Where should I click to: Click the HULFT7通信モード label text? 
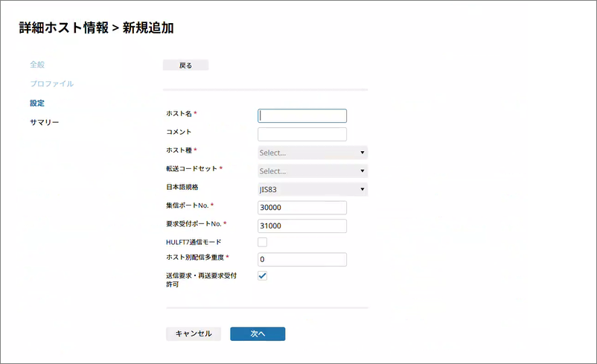194,242
